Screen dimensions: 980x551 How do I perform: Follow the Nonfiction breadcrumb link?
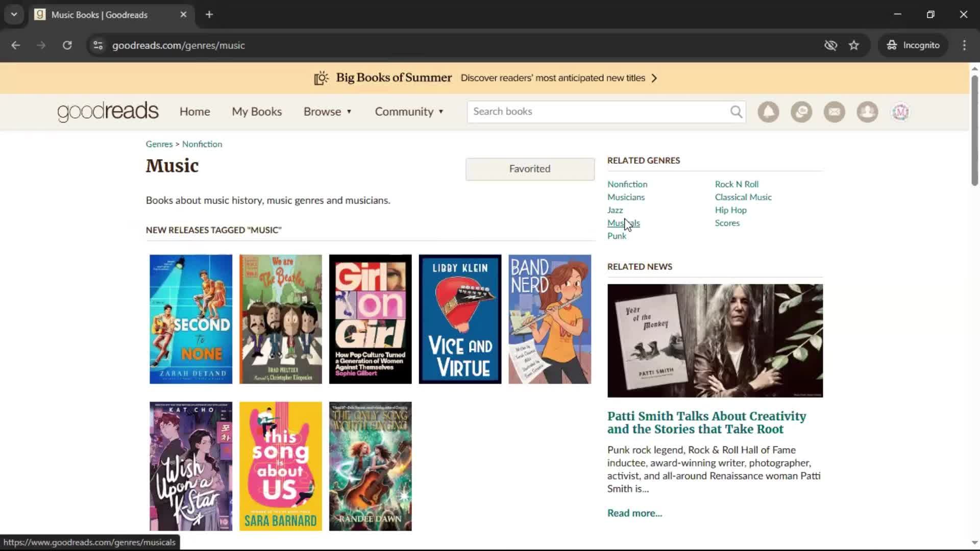(202, 144)
